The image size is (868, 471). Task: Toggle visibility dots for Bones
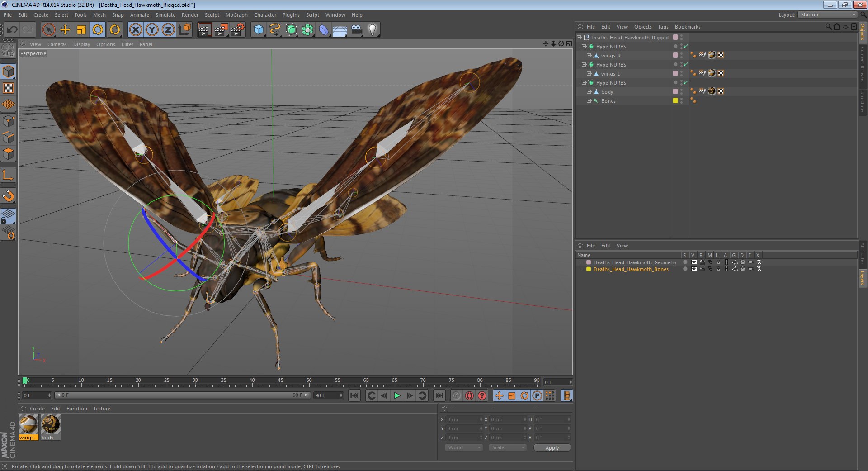click(x=682, y=101)
